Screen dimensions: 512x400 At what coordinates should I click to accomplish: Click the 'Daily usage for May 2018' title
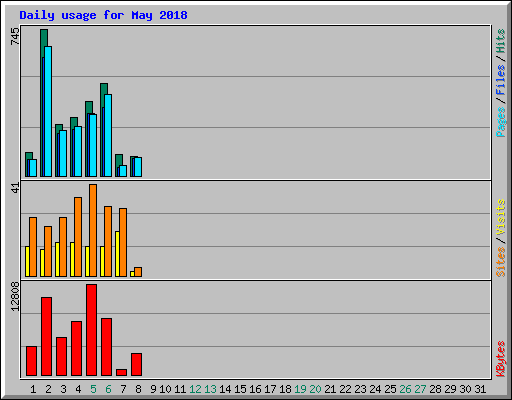coord(103,16)
